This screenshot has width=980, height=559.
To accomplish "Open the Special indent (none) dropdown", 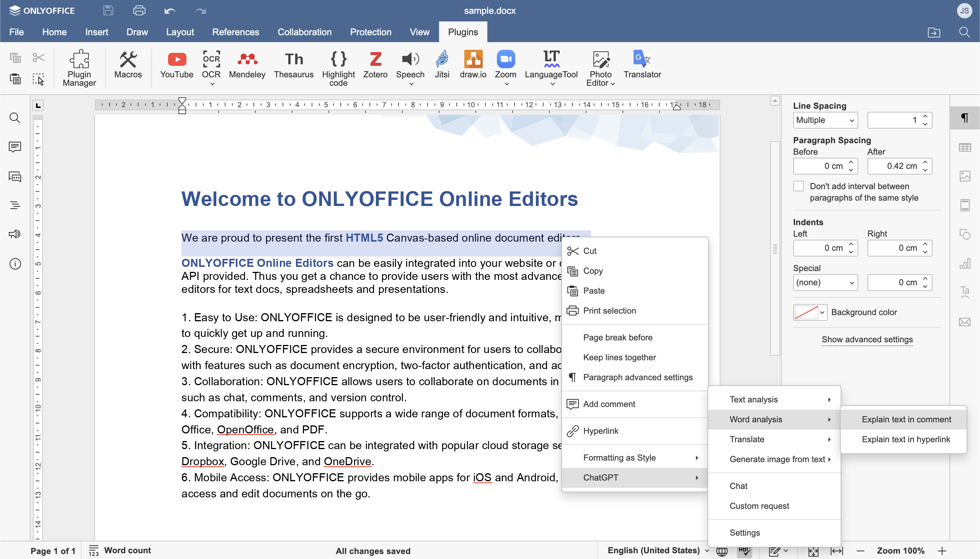I will click(825, 283).
